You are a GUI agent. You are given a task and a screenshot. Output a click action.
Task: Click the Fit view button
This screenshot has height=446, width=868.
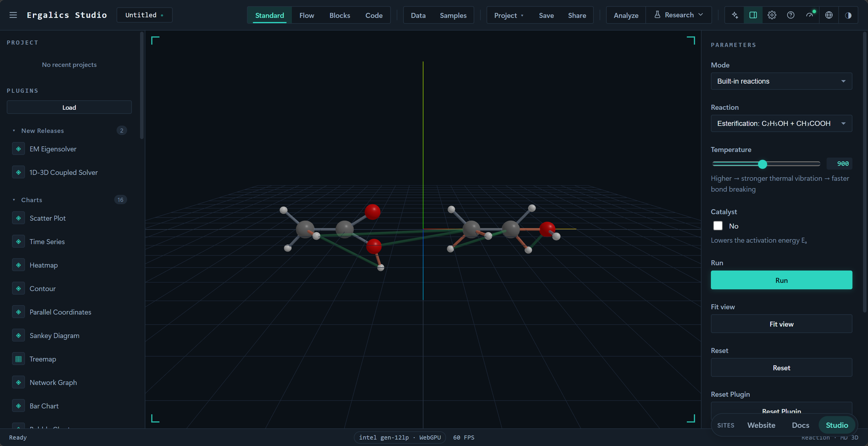781,324
